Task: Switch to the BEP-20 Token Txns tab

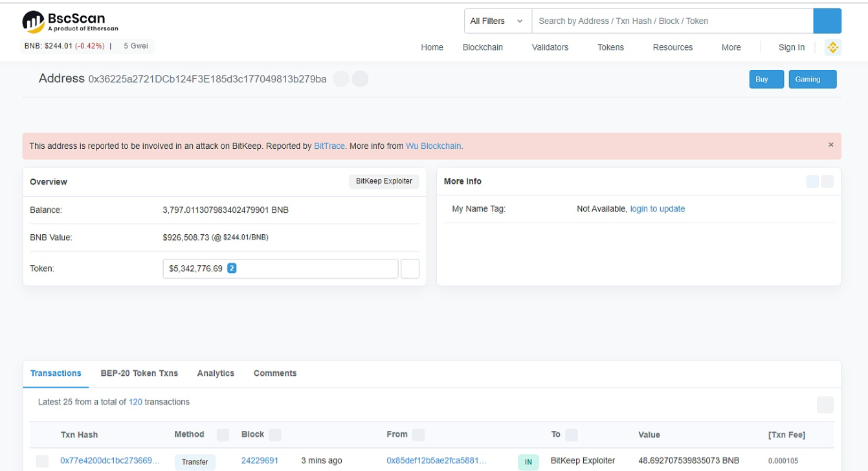Action: tap(139, 373)
